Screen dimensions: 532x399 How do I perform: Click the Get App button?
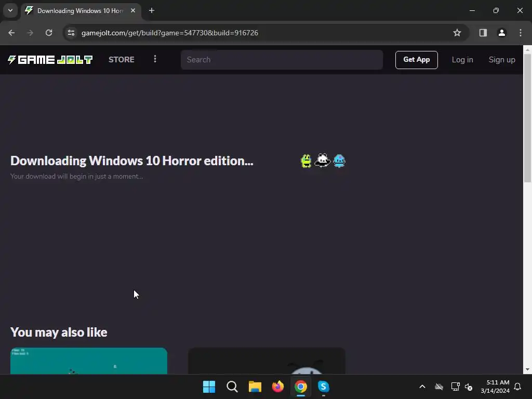pos(416,60)
